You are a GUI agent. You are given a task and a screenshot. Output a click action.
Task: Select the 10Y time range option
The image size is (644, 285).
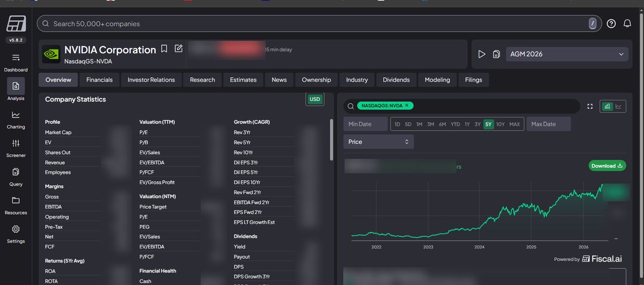(x=500, y=124)
